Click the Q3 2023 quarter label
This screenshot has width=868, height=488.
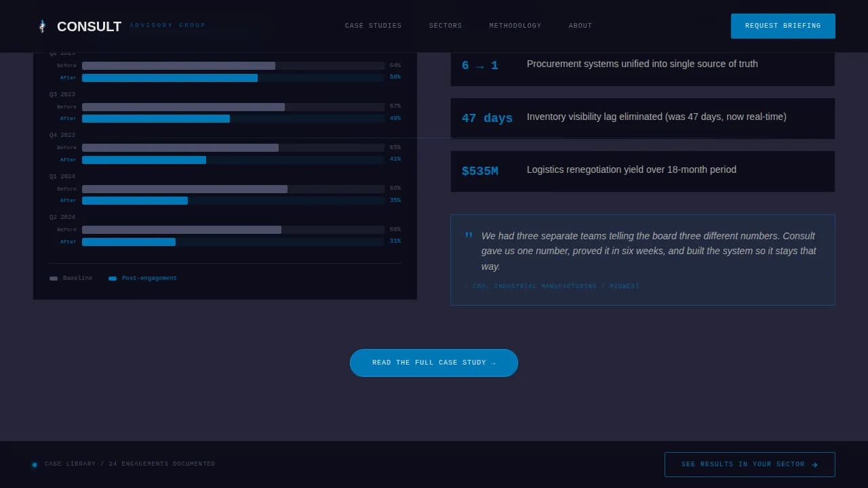pyautogui.click(x=62, y=95)
